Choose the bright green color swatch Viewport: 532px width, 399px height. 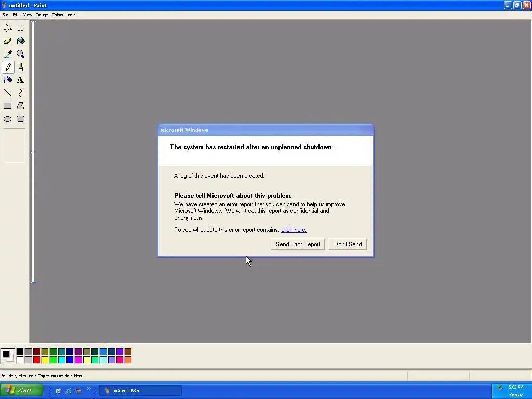(x=54, y=360)
